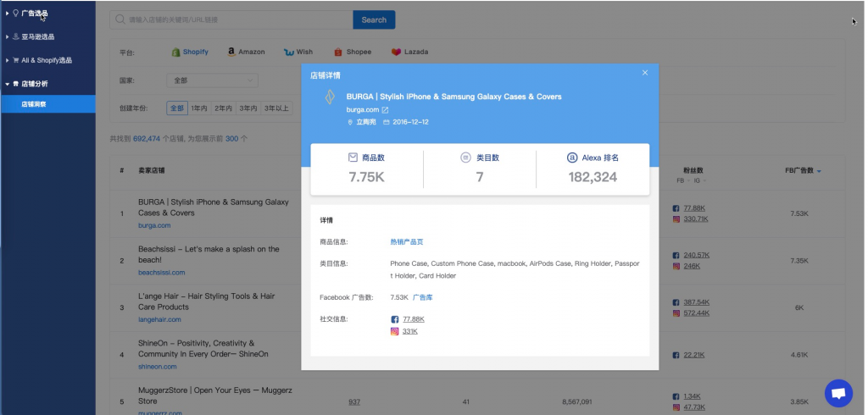
Task: Open the 国家 全部 dropdown
Action: tap(213, 80)
